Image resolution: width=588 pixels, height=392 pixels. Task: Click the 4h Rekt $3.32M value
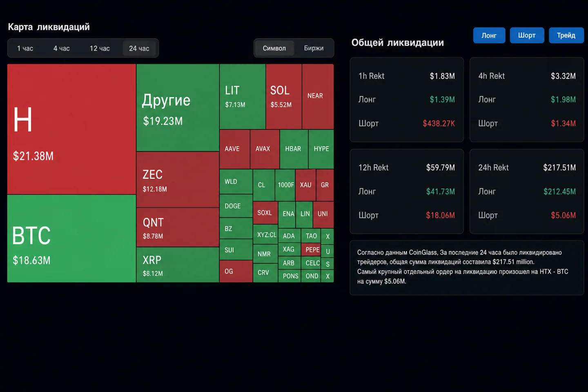tap(563, 76)
